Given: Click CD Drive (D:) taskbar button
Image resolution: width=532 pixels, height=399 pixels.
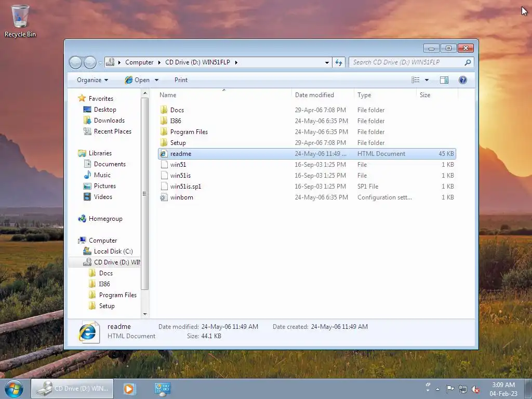Looking at the screenshot, I should click(72, 389).
